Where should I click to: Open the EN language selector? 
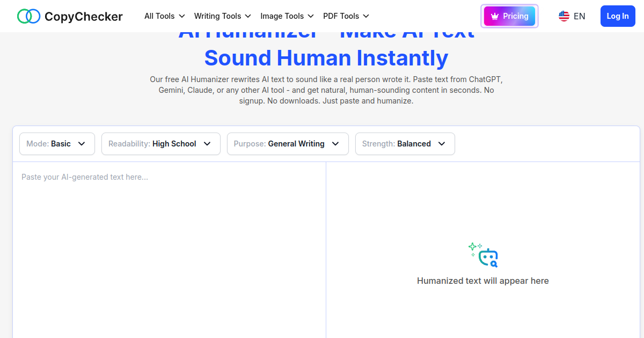pos(572,16)
